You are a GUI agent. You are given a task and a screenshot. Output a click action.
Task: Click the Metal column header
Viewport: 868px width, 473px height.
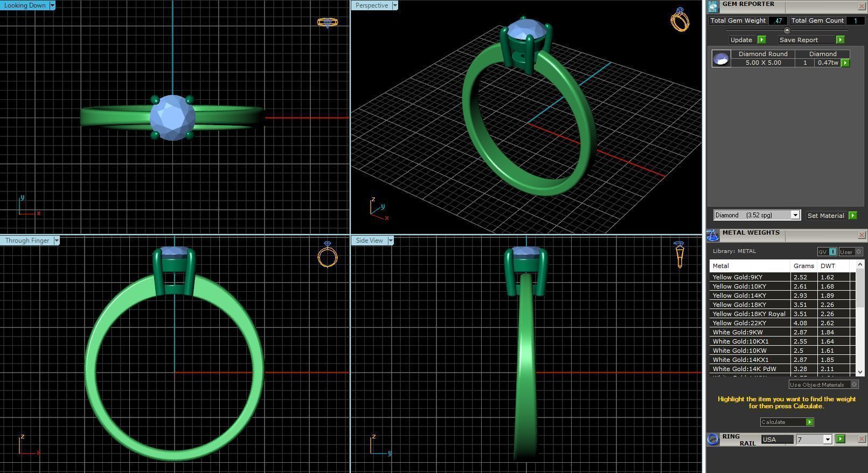(x=749, y=266)
